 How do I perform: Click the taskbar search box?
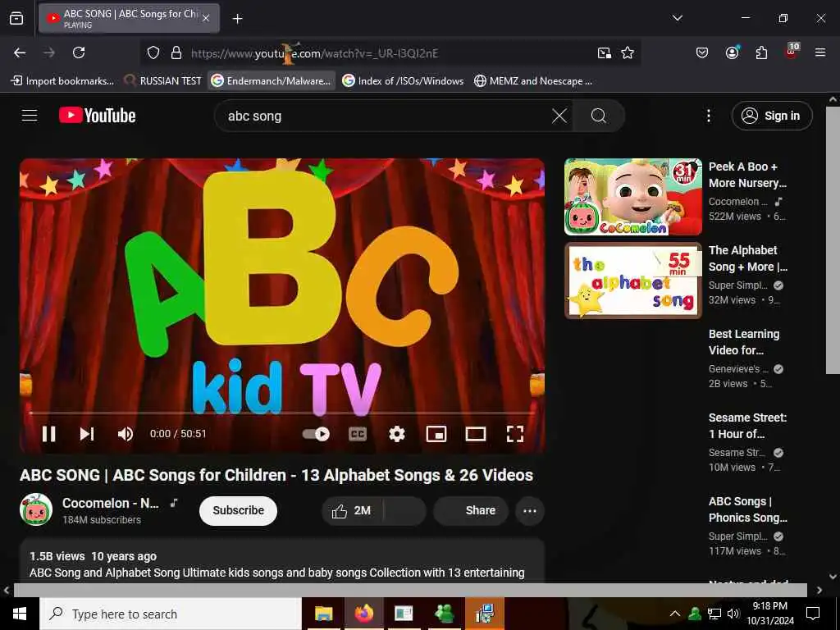pyautogui.click(x=171, y=614)
